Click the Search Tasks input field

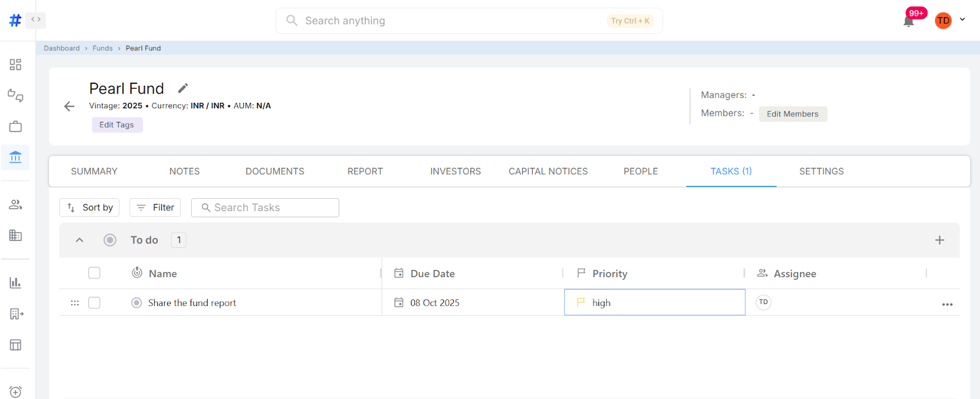[x=265, y=207]
